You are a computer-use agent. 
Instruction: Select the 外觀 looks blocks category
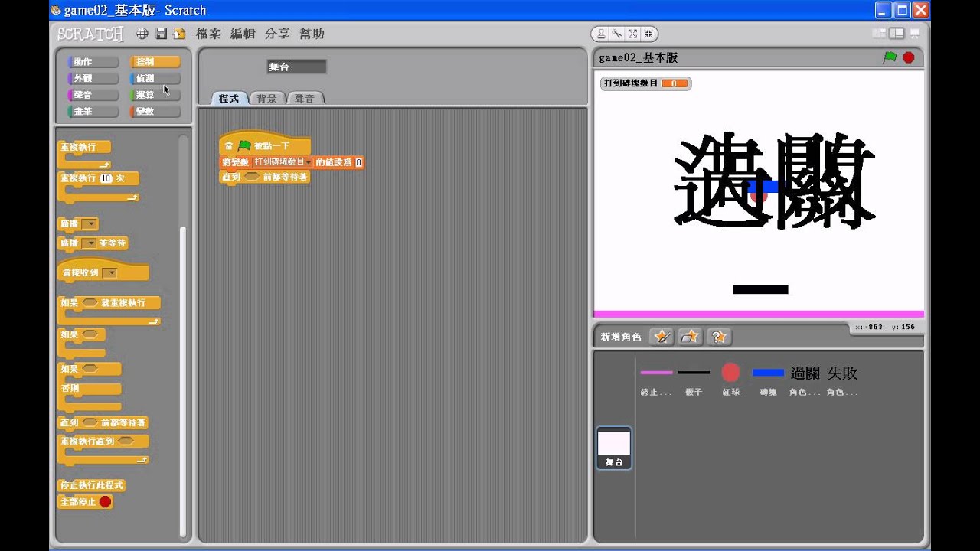point(93,79)
